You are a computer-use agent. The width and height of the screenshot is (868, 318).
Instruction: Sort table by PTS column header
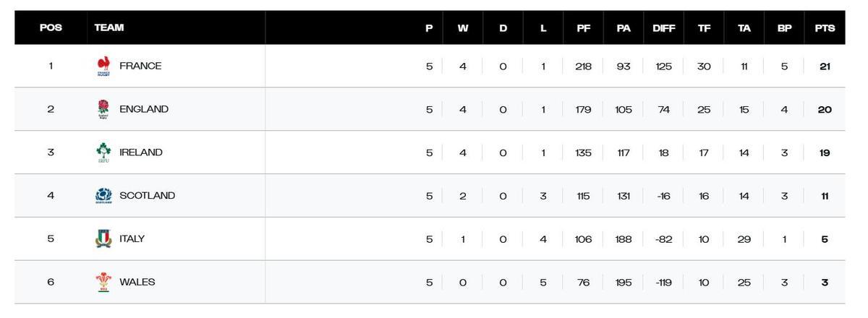(825, 28)
